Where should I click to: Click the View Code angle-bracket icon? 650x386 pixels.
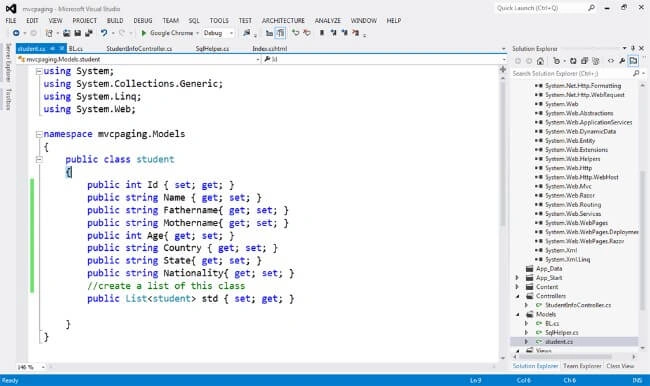[x=611, y=61]
